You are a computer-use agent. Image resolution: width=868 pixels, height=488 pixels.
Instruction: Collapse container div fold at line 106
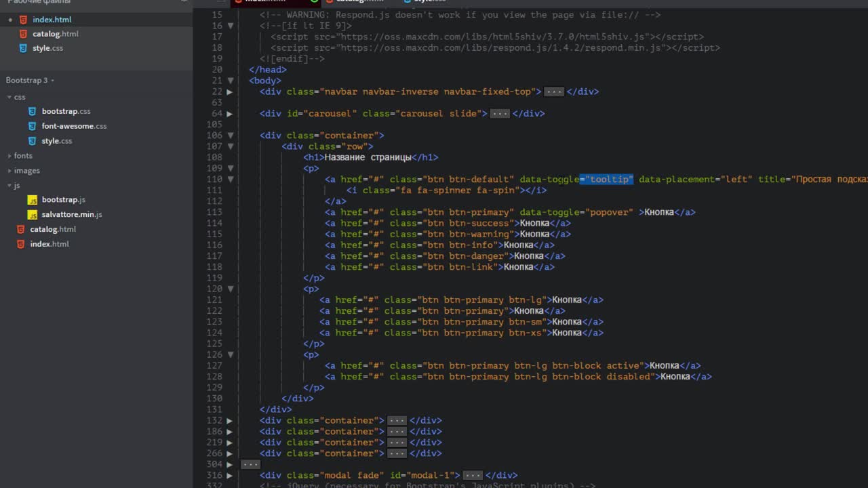(230, 136)
